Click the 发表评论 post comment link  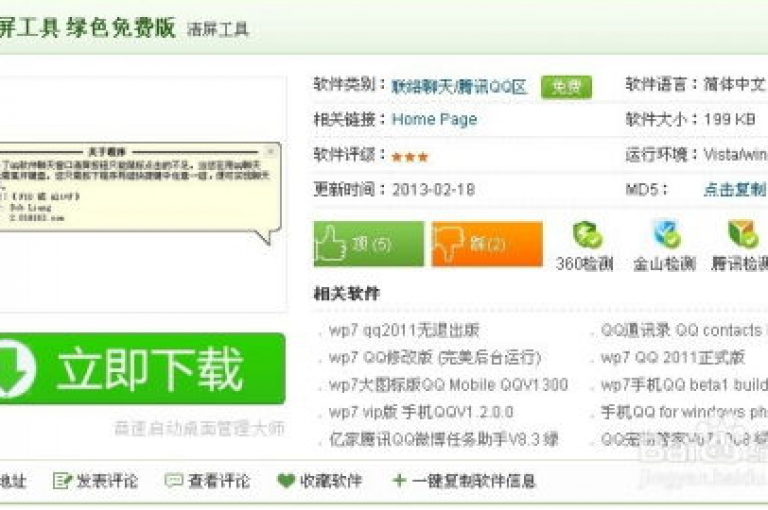(x=107, y=481)
